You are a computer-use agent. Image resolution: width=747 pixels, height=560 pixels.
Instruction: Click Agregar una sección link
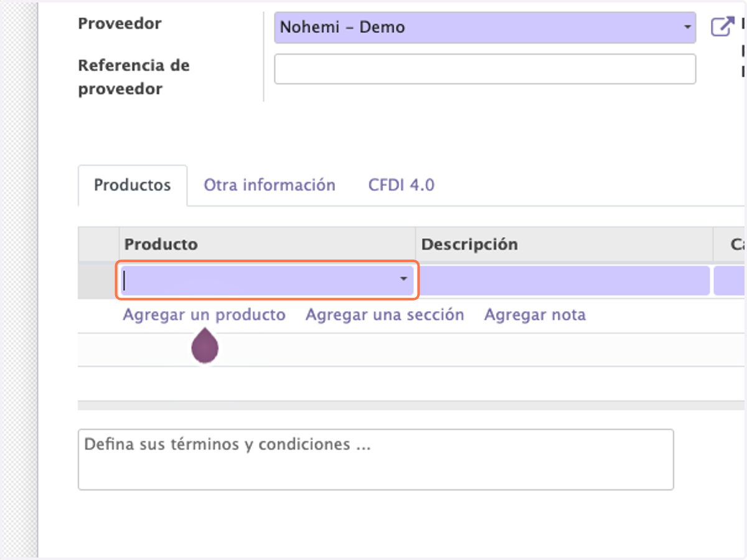(x=385, y=315)
